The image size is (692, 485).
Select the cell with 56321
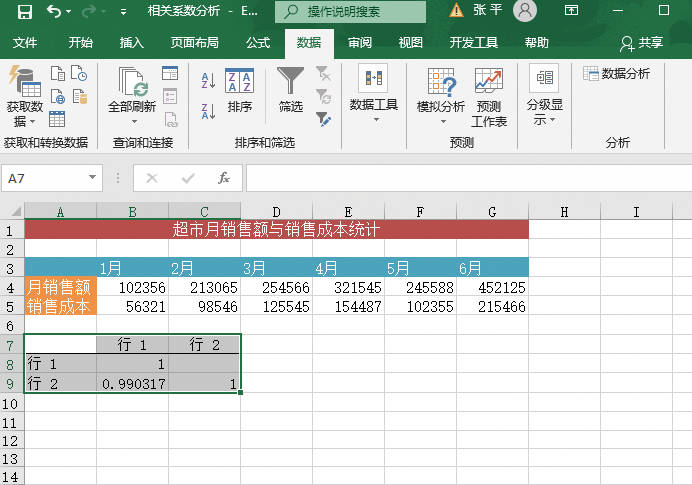pos(132,306)
